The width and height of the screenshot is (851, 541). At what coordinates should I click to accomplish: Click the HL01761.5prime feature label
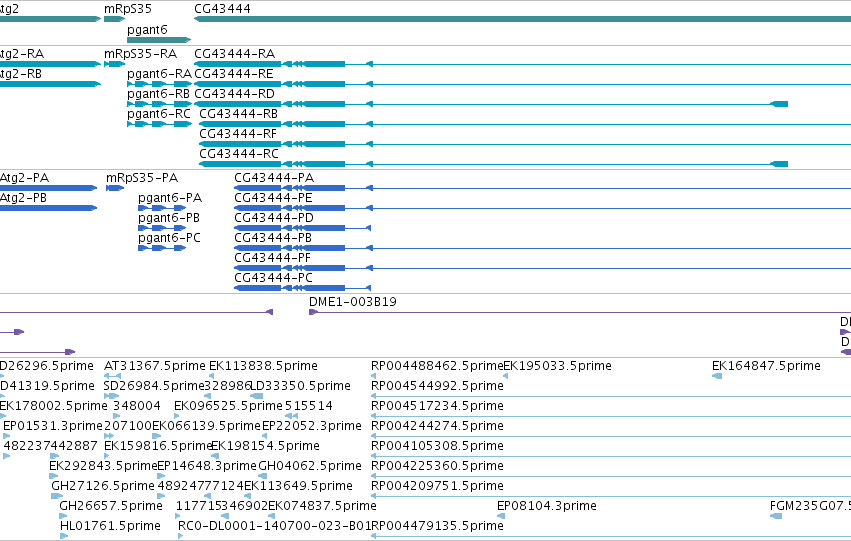click(110, 527)
